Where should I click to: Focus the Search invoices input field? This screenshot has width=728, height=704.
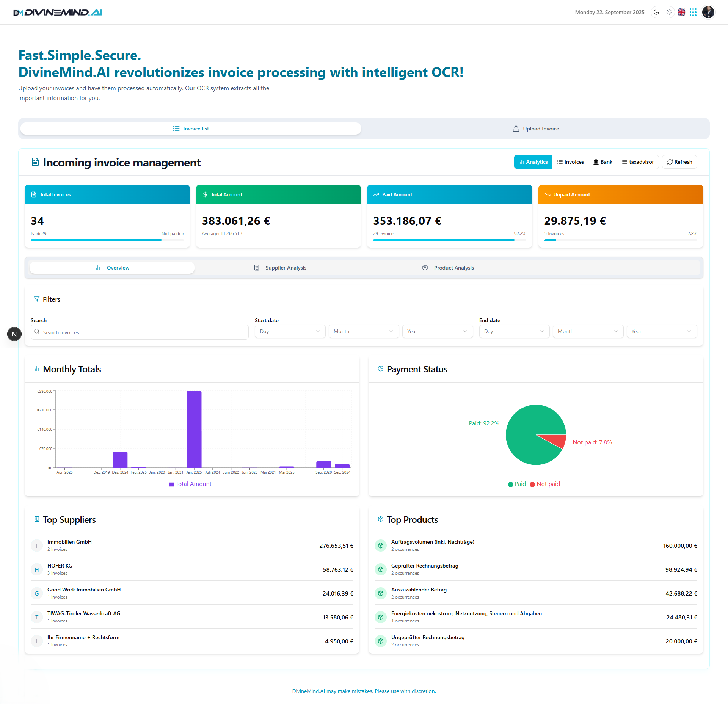pos(140,332)
